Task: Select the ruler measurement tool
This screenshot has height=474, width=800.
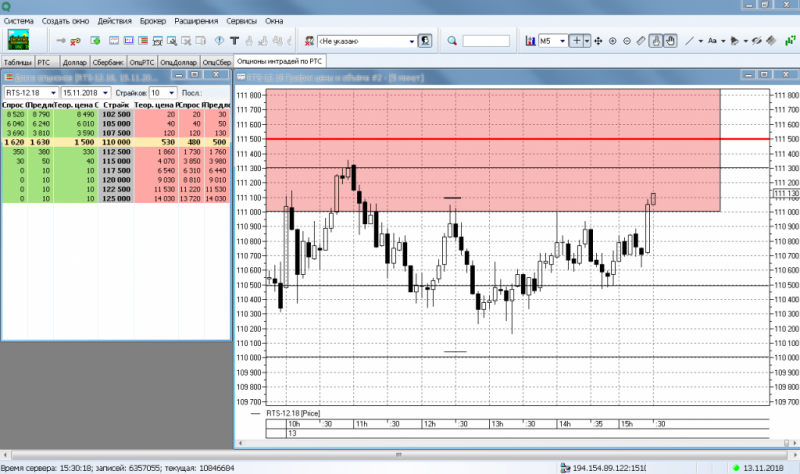Action: [x=641, y=41]
